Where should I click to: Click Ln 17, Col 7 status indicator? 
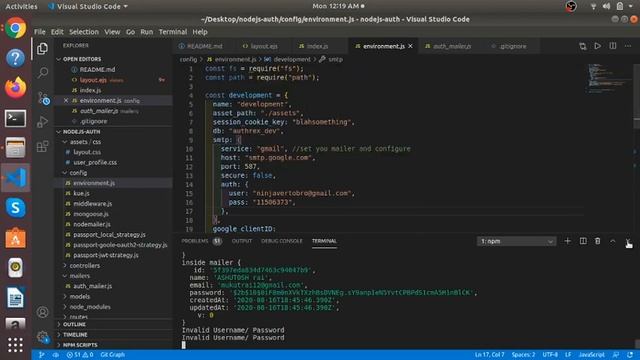click(x=489, y=355)
